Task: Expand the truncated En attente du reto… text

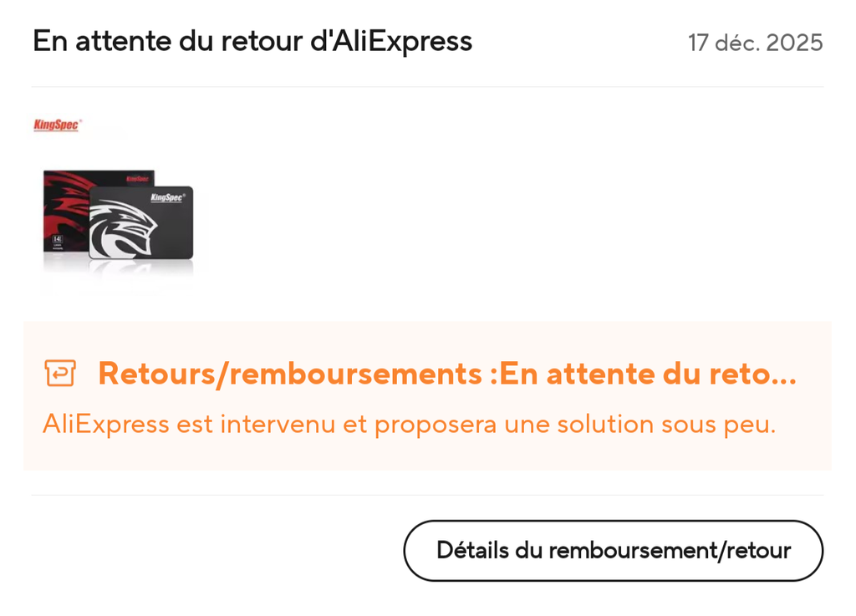Action: [648, 374]
